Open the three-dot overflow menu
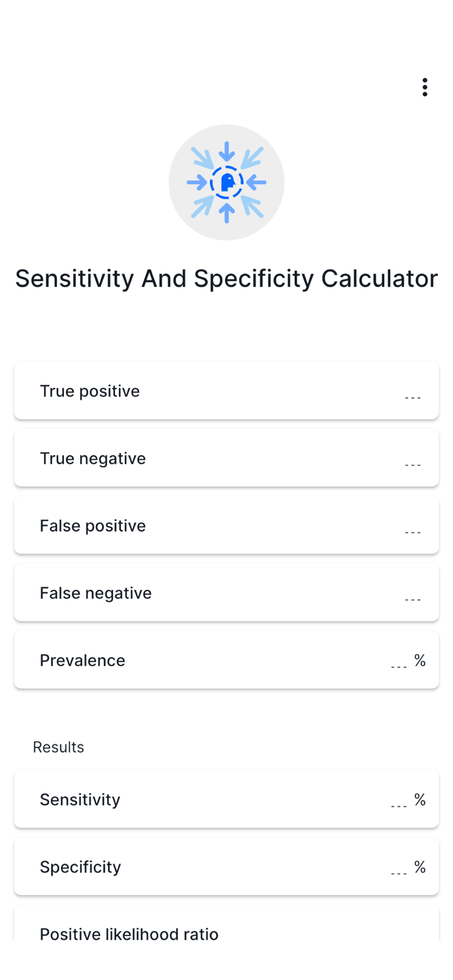 pyautogui.click(x=424, y=86)
